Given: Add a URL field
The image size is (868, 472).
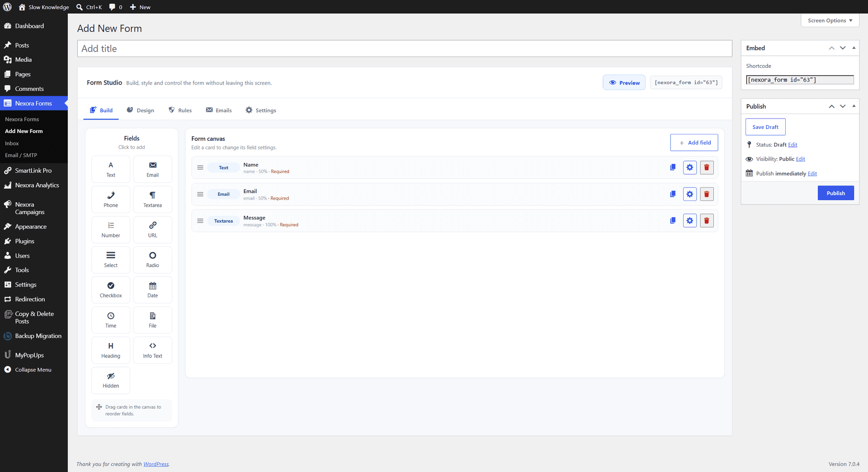Looking at the screenshot, I should click(x=153, y=230).
